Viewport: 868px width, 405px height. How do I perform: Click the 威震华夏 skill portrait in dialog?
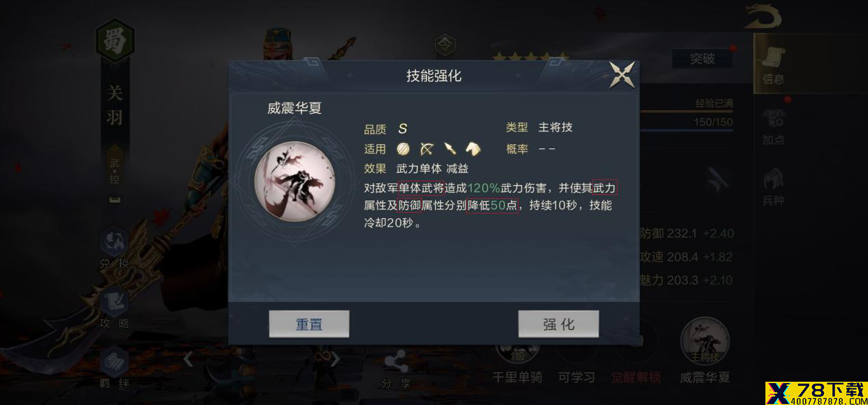coord(295,181)
